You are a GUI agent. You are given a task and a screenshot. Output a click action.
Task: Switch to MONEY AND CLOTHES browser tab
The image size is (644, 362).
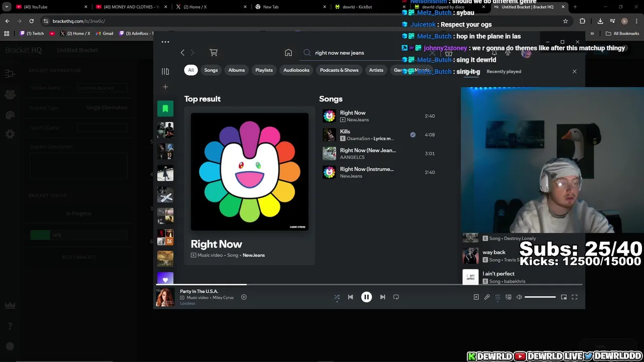pyautogui.click(x=131, y=7)
